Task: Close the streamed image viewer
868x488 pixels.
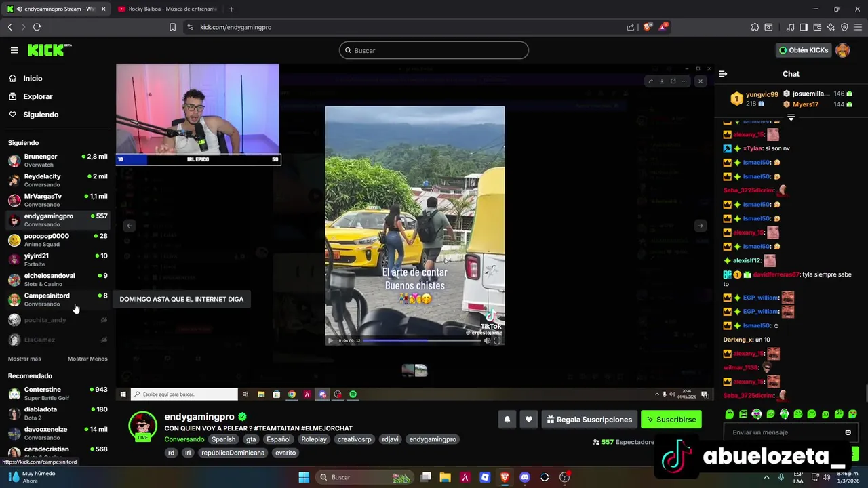Action: pos(701,81)
